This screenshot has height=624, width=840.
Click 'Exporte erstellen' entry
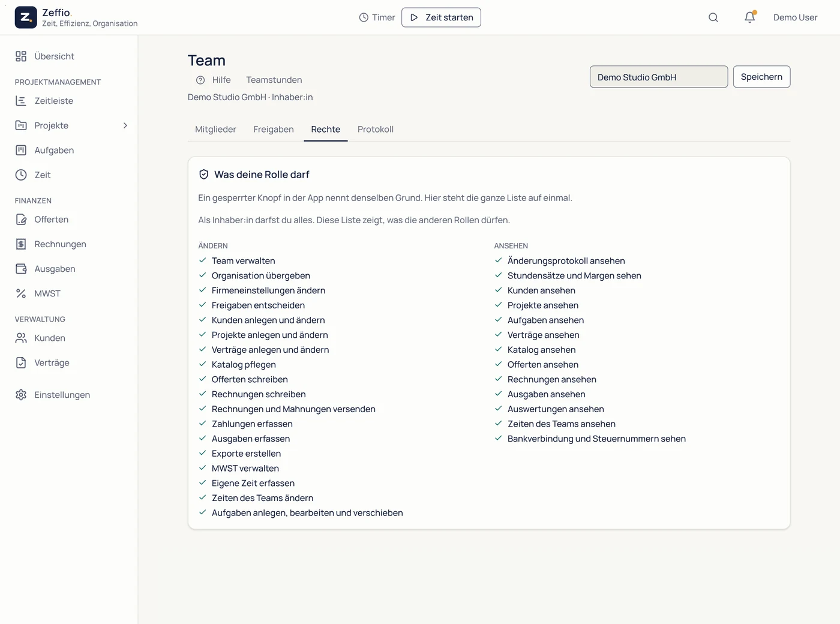point(246,454)
